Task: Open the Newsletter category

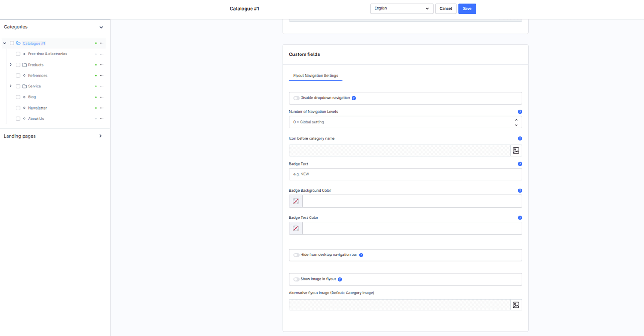Action: point(37,108)
